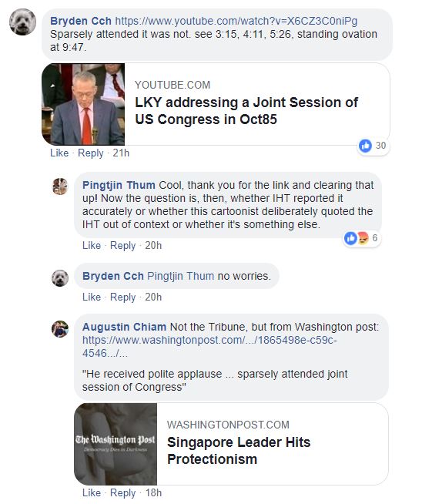Like Pingtjin Thum's comment

92,246
